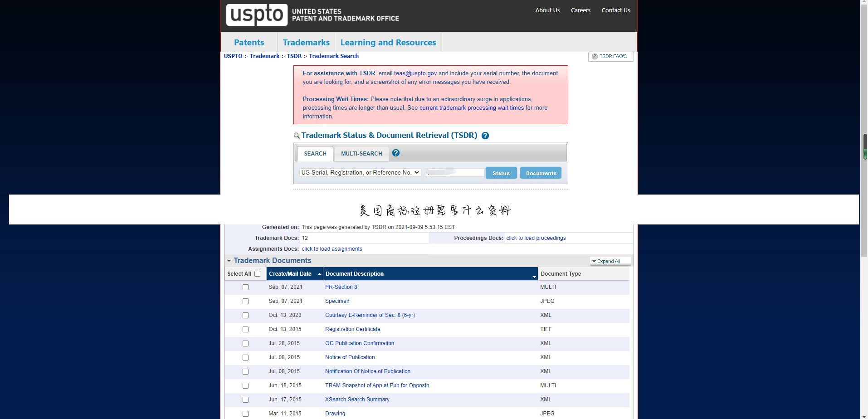Open TRAM Snapshot of App document

(x=377, y=385)
